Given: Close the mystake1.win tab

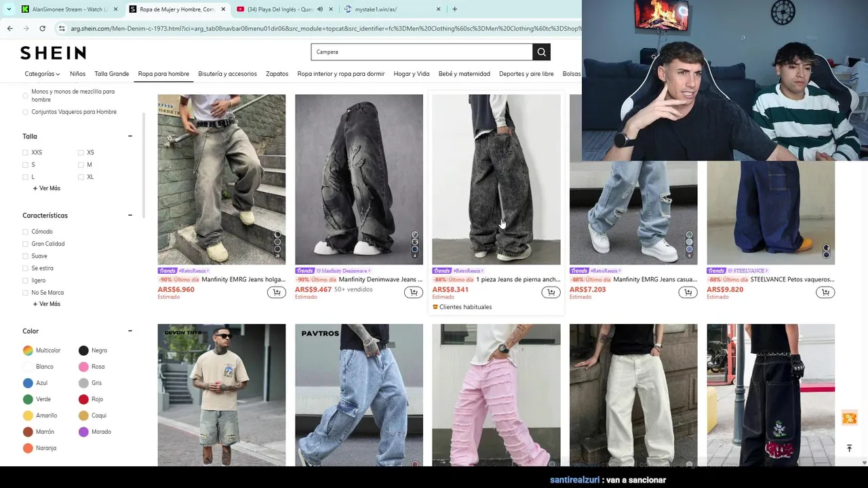Looking at the screenshot, I should pos(438,9).
